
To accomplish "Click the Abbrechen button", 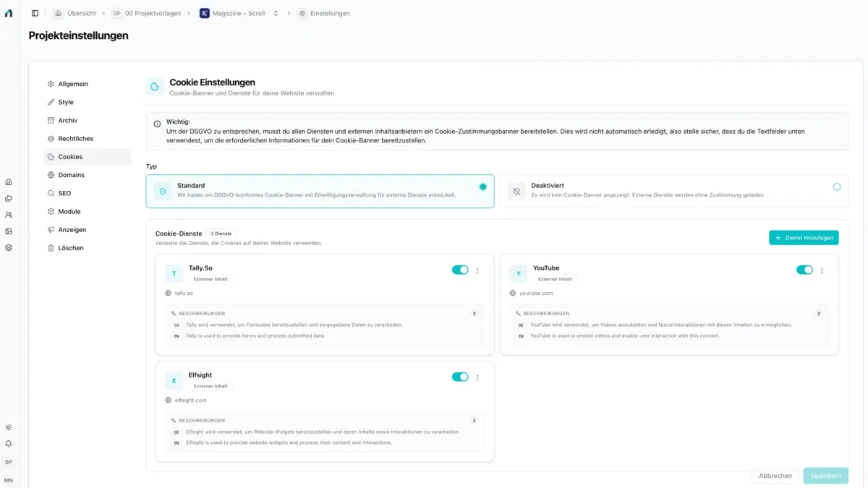I will click(x=775, y=476).
